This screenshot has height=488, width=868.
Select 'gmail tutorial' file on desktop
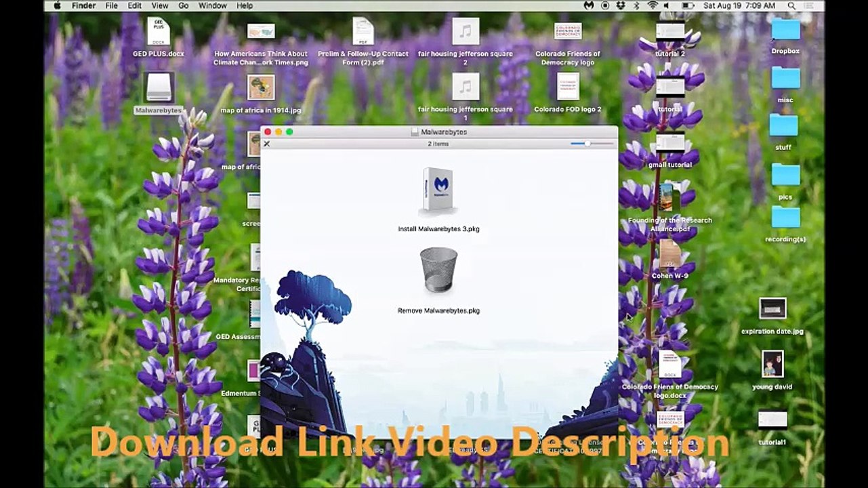[669, 142]
